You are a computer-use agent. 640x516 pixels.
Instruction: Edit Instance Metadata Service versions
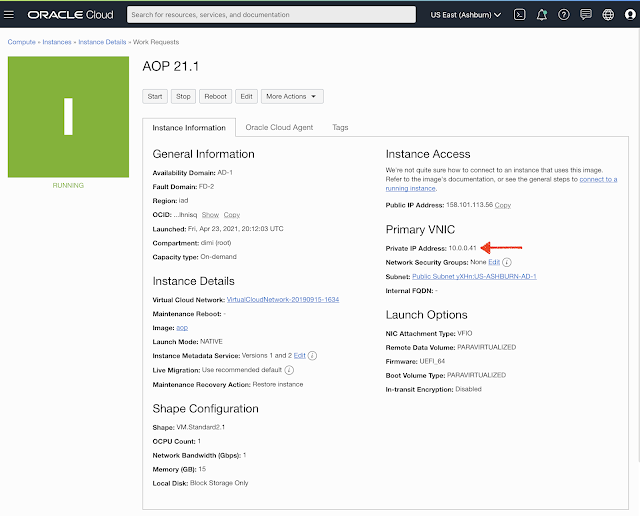pyautogui.click(x=300, y=356)
